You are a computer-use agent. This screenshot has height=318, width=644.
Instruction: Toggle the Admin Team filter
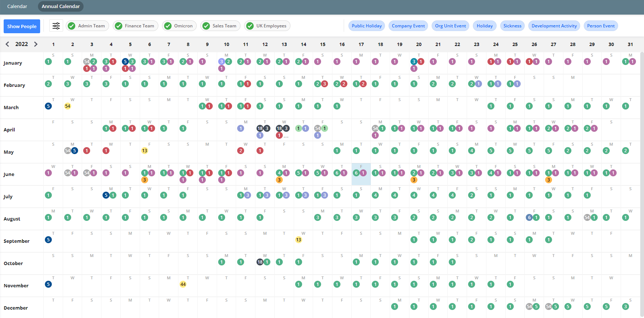(86, 26)
